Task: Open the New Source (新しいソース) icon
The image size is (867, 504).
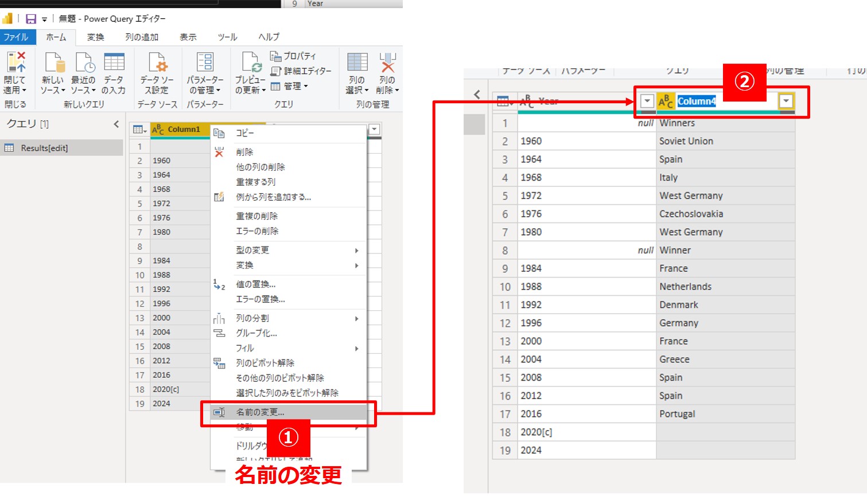Action: [53, 63]
